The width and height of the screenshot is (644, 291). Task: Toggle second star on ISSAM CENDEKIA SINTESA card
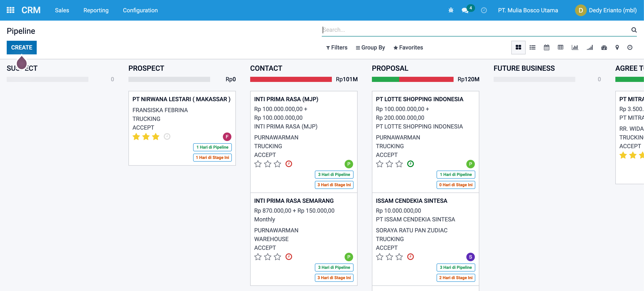pos(389,257)
